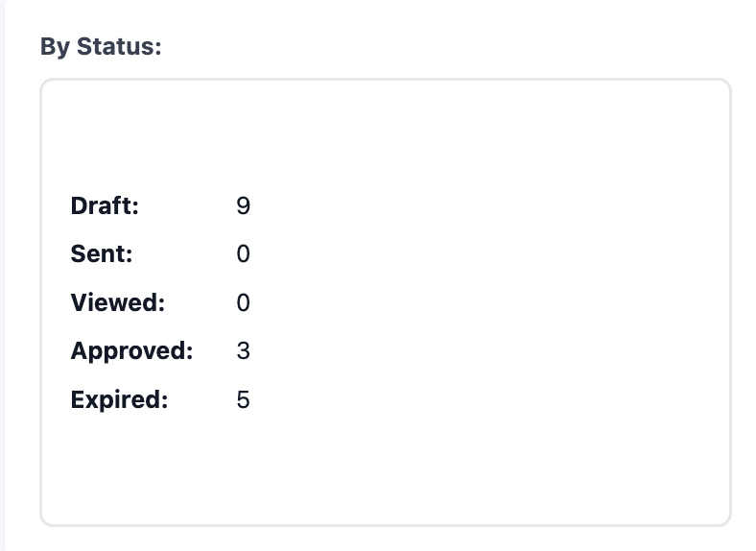Select the Approved status label

click(131, 350)
